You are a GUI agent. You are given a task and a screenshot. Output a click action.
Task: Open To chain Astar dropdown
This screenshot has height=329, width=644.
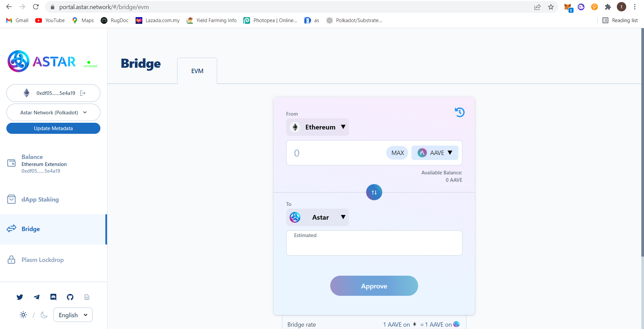coord(317,217)
